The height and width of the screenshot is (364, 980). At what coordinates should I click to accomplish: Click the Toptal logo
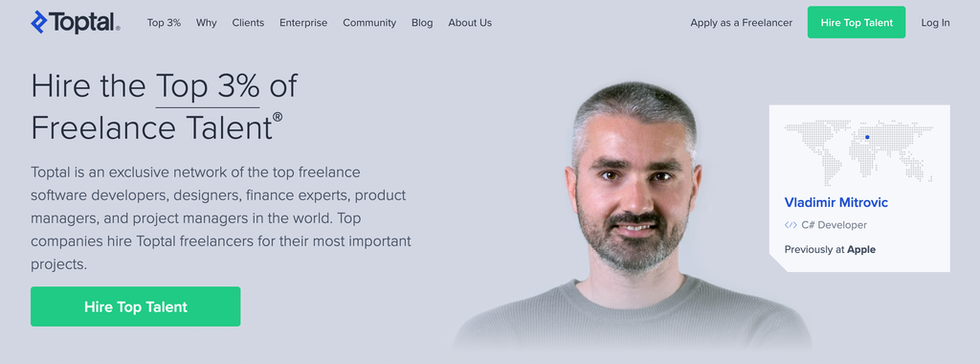(x=75, y=23)
